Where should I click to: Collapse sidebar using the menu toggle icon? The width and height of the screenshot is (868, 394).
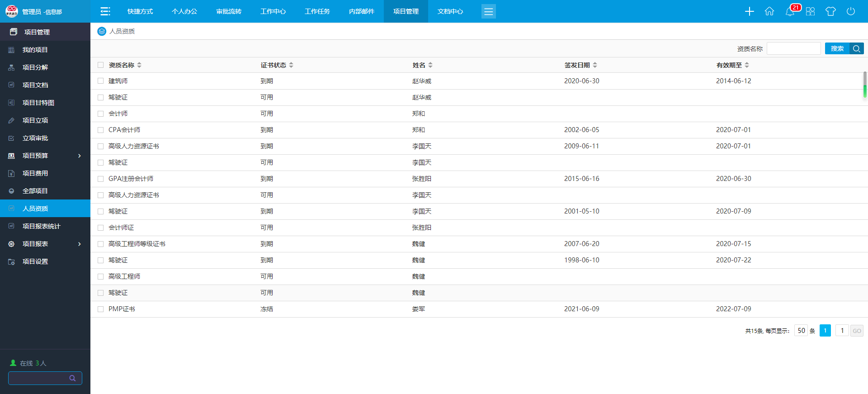[105, 11]
